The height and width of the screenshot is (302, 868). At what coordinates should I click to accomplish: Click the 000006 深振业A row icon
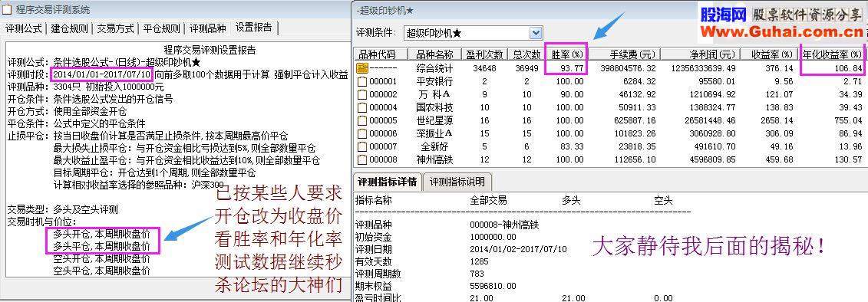pos(362,133)
